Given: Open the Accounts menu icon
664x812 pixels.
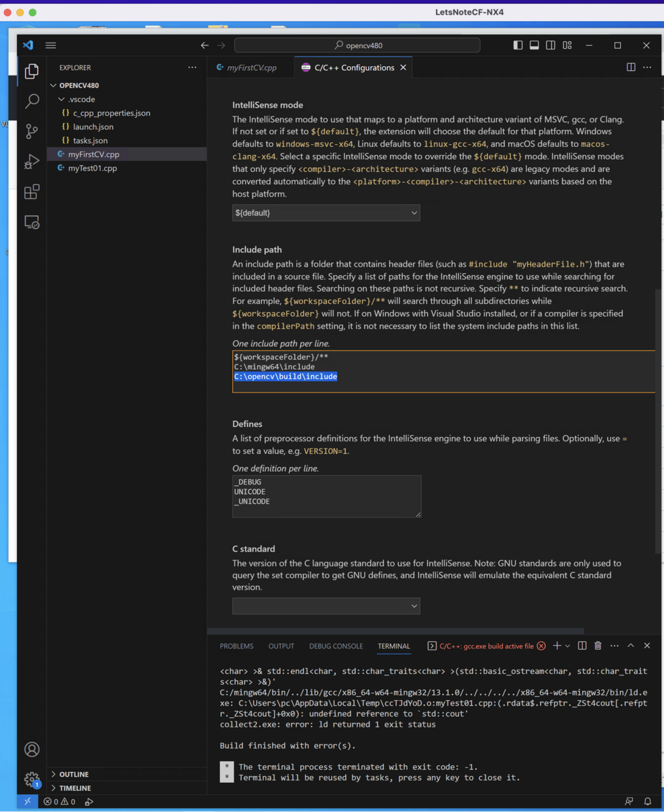Looking at the screenshot, I should [32, 749].
